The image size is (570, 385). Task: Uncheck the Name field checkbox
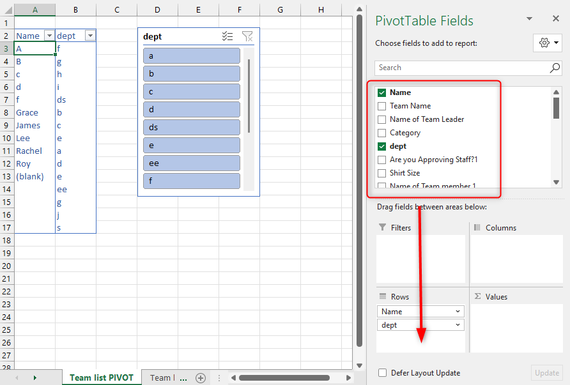(382, 93)
